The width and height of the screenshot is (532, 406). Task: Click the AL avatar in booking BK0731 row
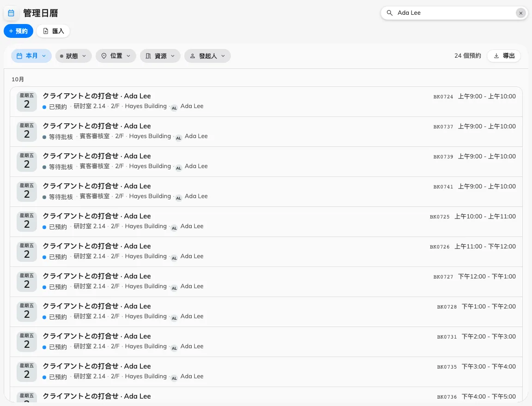coord(174,348)
